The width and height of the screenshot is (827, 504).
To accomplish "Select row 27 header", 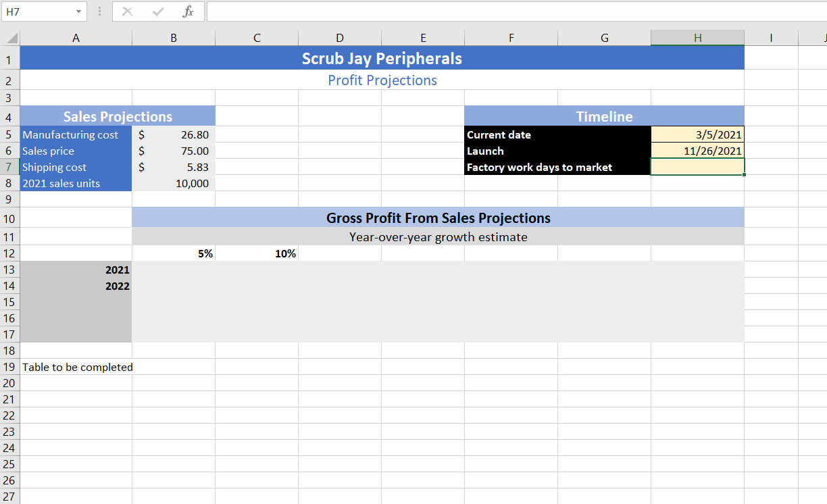I will pos(10,497).
